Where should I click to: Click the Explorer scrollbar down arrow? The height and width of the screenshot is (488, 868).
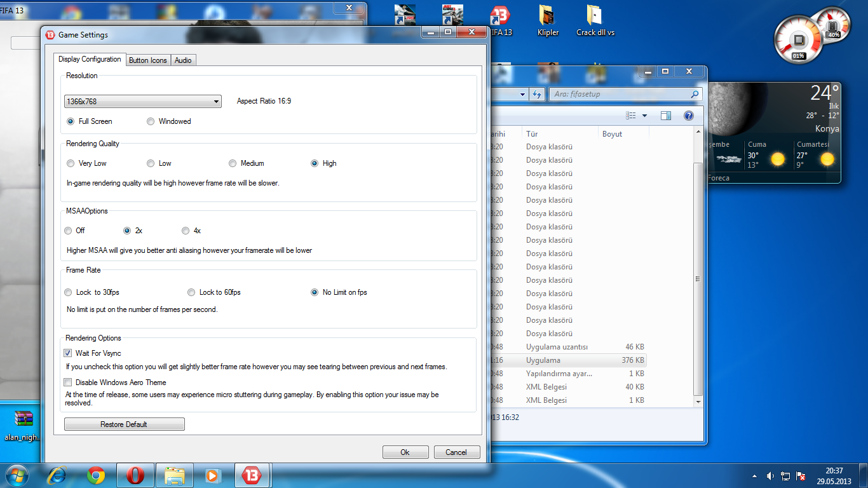(698, 402)
